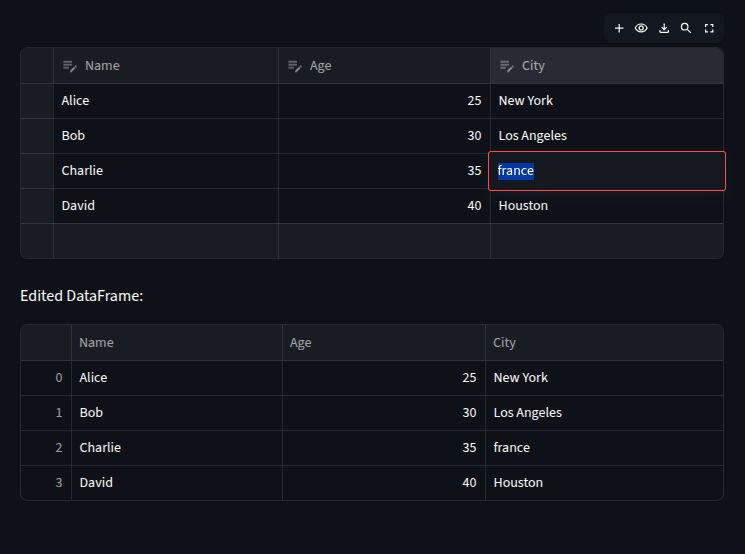
Task: Select the Houston cell in editor
Action: click(x=607, y=206)
